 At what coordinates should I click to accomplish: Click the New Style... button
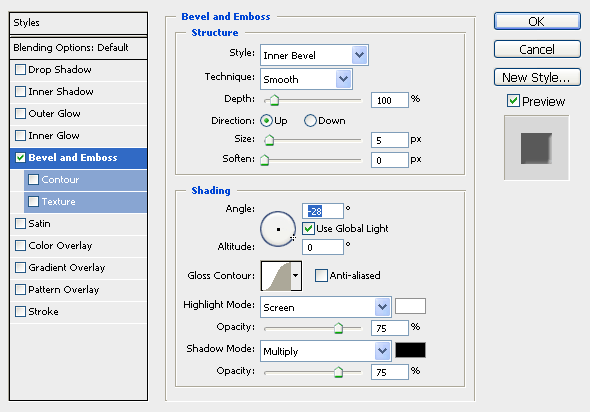537,78
